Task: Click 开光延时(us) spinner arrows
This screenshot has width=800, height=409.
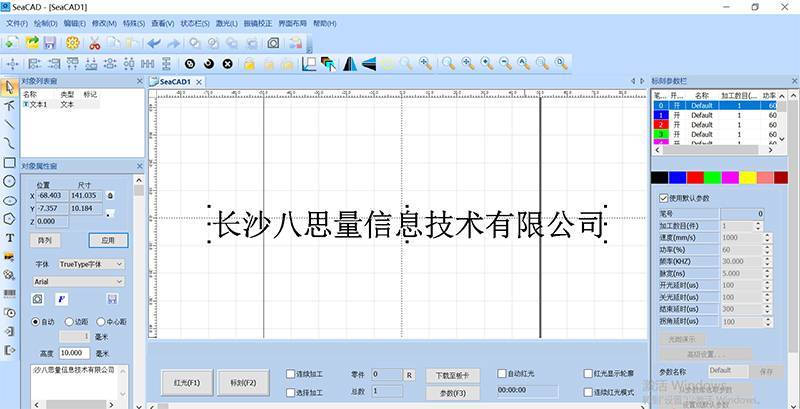Action: pyautogui.click(x=767, y=285)
